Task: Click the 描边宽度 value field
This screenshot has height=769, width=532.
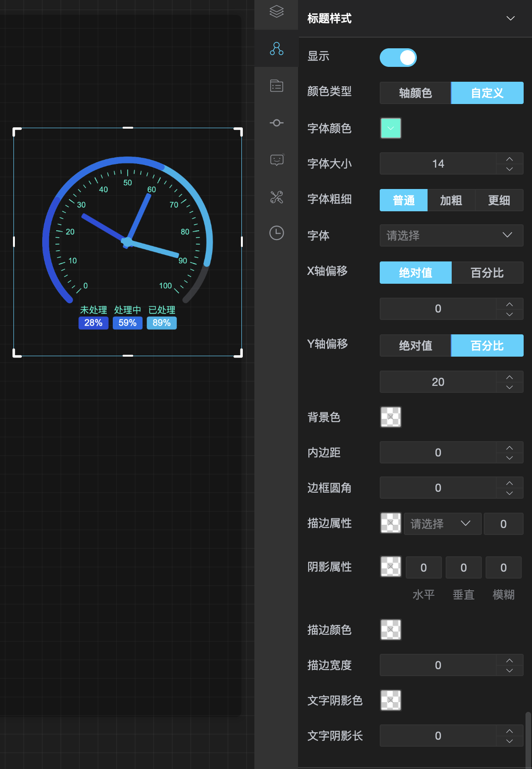Action: point(438,665)
